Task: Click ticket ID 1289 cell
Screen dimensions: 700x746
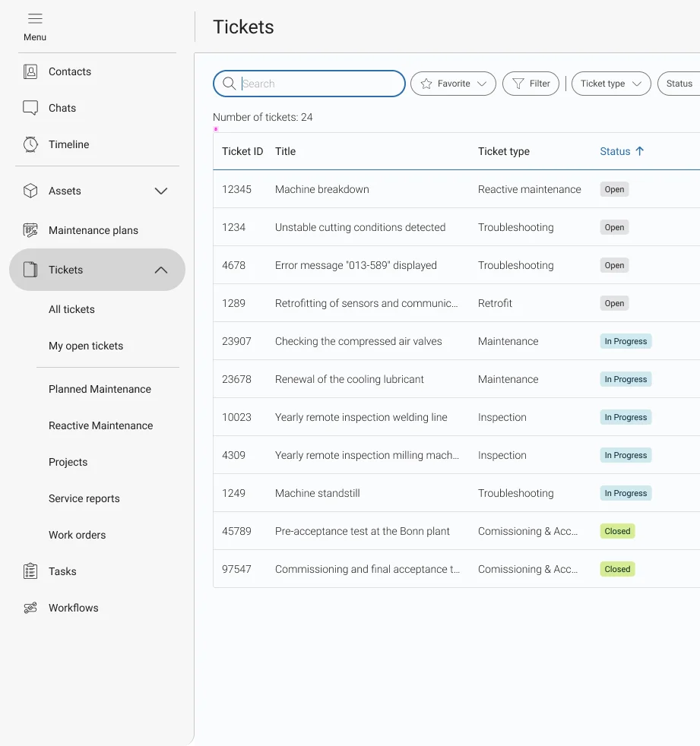Action: (x=233, y=303)
